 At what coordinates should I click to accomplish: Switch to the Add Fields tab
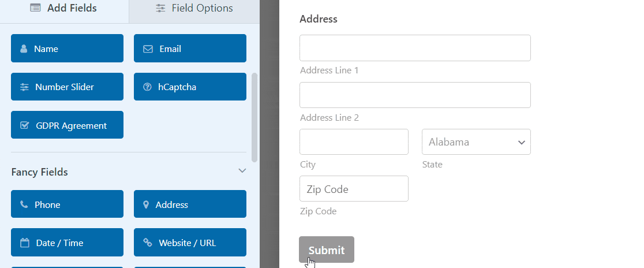point(63,9)
